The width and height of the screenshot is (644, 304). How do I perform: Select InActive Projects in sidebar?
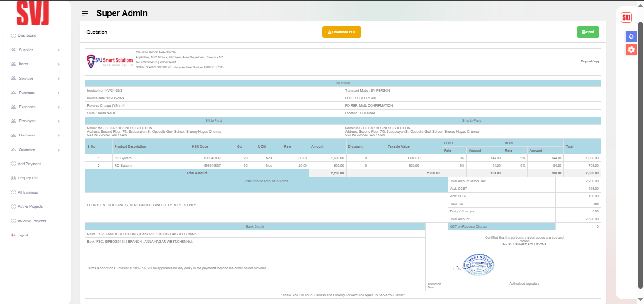(x=32, y=221)
